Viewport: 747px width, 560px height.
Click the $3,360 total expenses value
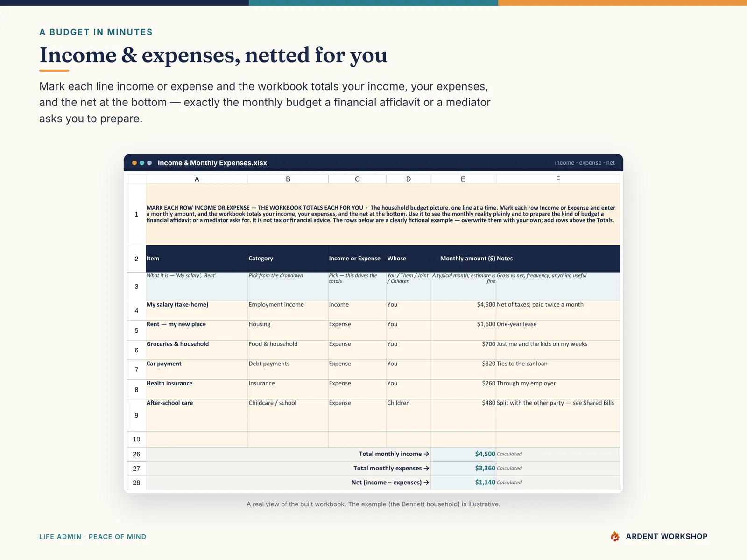(x=463, y=469)
